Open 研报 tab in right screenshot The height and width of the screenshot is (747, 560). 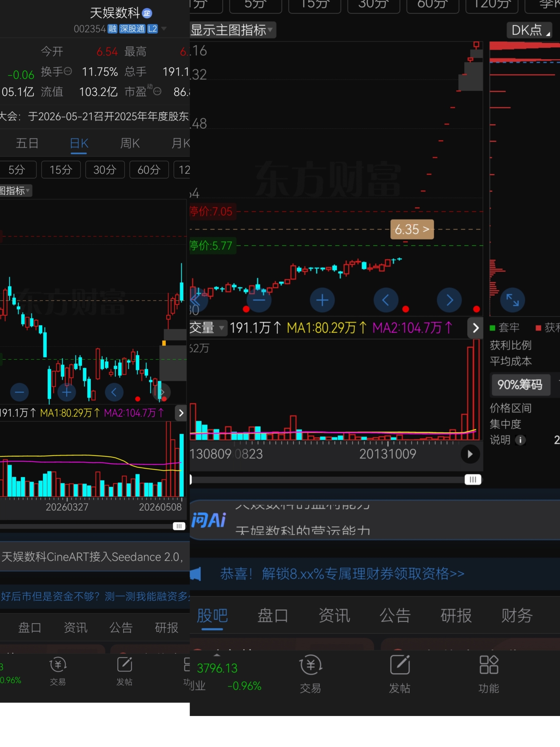coord(456,616)
